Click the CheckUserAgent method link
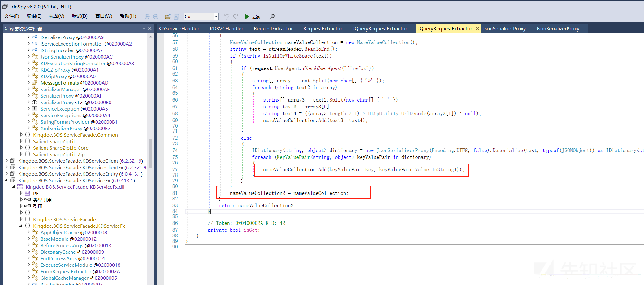644x285 pixels. coord(322,68)
